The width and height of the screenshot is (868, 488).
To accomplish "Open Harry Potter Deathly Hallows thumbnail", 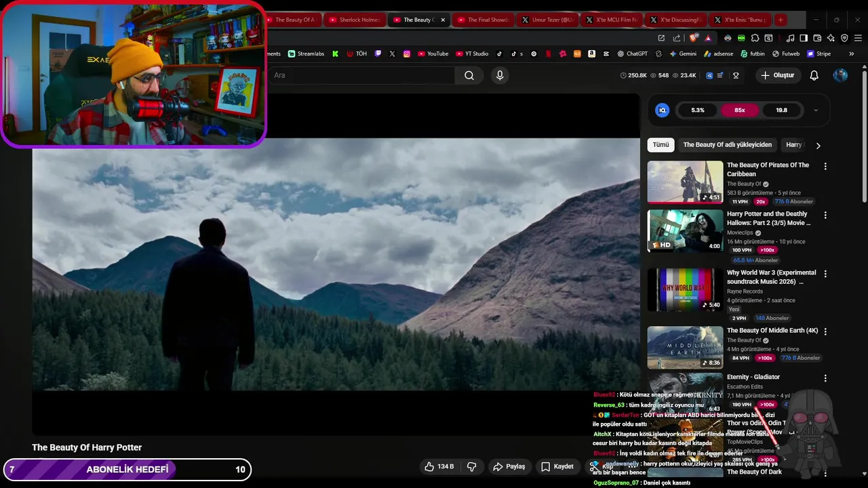I will (685, 230).
